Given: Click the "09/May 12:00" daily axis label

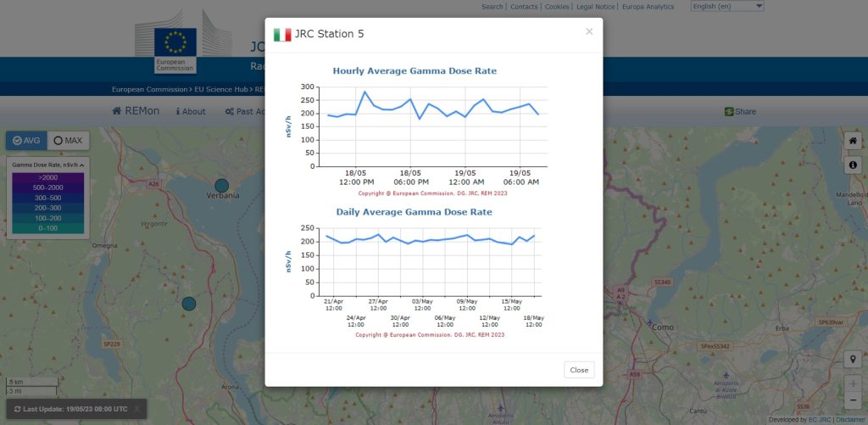Looking at the screenshot, I should pyautogui.click(x=467, y=305).
